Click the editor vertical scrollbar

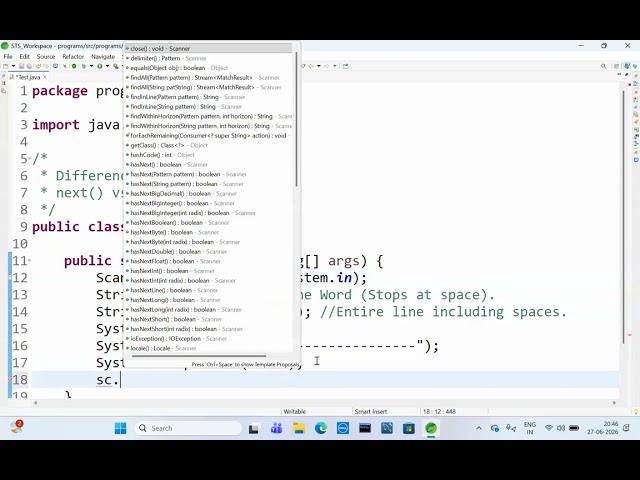pyautogui.click(x=623, y=216)
